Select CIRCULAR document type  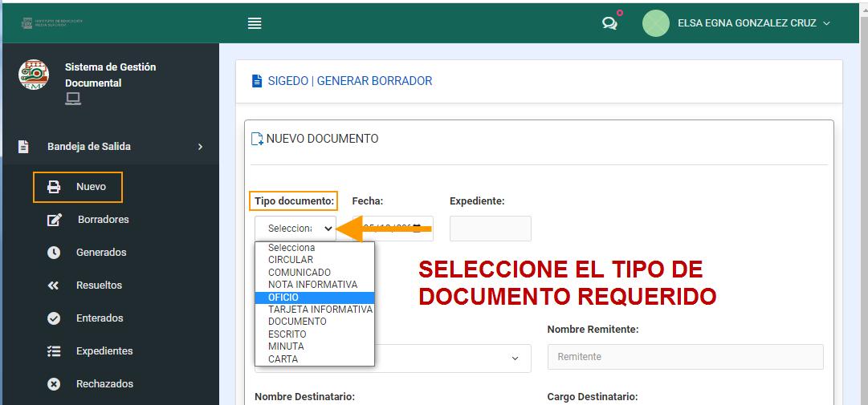coord(315,260)
